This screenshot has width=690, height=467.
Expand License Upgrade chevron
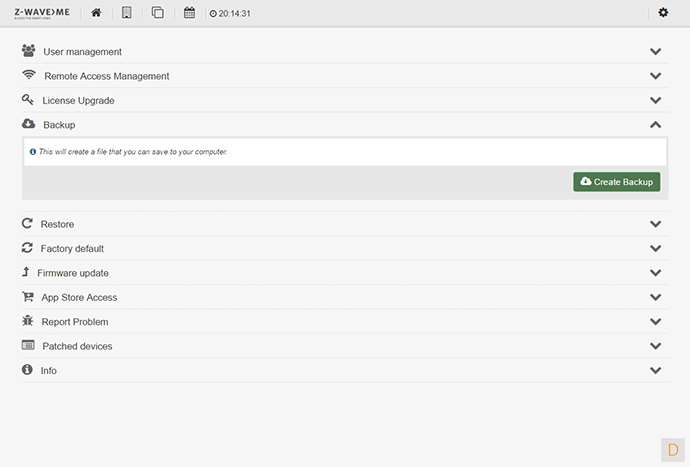click(656, 100)
